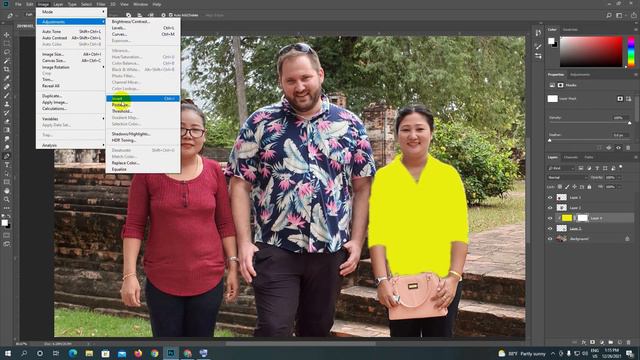Screen dimensions: 640x360
Task: Choose Curves from Adjustments submenu
Action: pyautogui.click(x=143, y=34)
